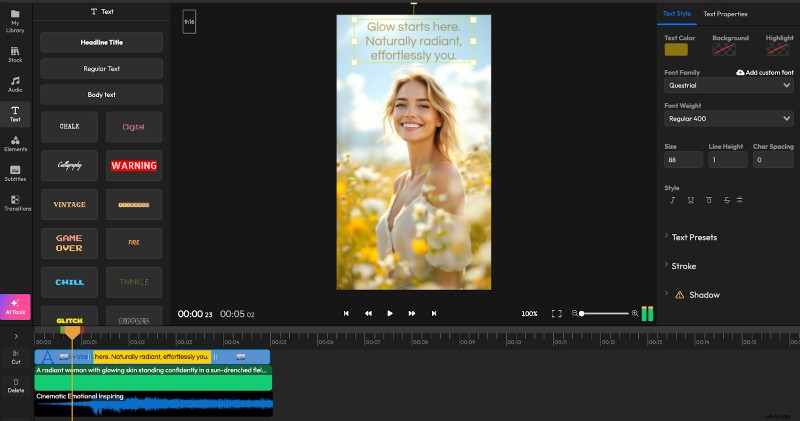Enter fullscreen preview mode
Viewport: 800px width, 421px height.
point(557,313)
